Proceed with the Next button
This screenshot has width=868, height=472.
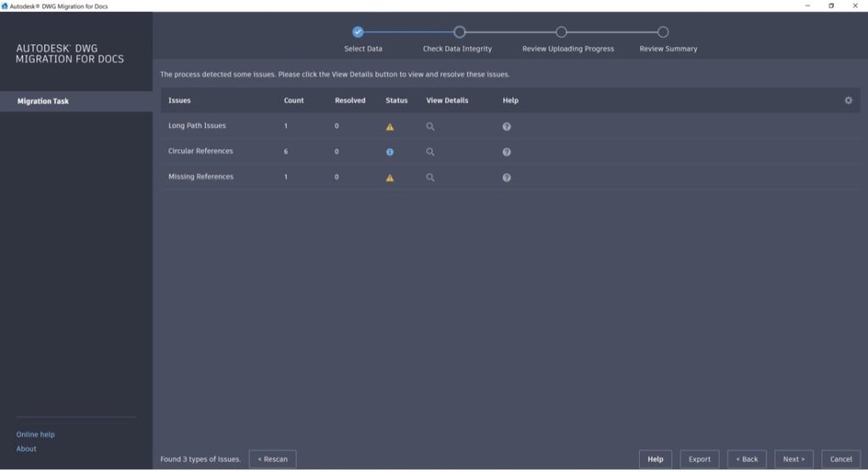tap(793, 459)
